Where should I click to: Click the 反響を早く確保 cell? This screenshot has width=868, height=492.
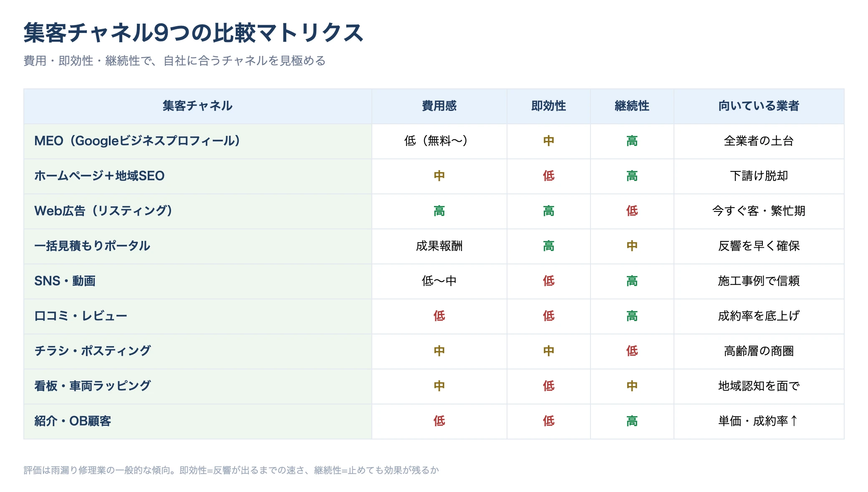click(x=759, y=246)
